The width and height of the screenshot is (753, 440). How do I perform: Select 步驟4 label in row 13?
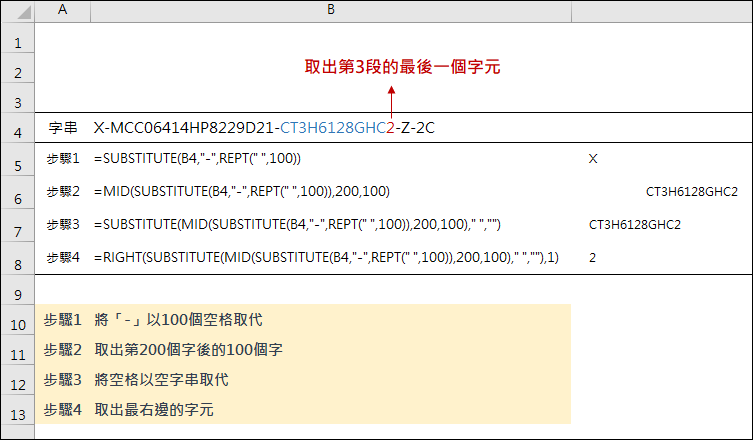click(63, 409)
